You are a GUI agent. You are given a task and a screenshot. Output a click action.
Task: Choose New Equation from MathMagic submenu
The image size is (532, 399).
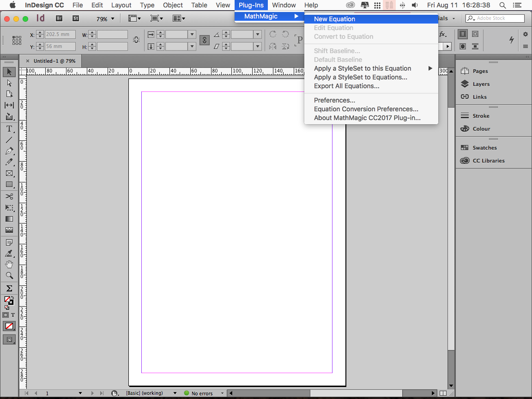[371, 19]
